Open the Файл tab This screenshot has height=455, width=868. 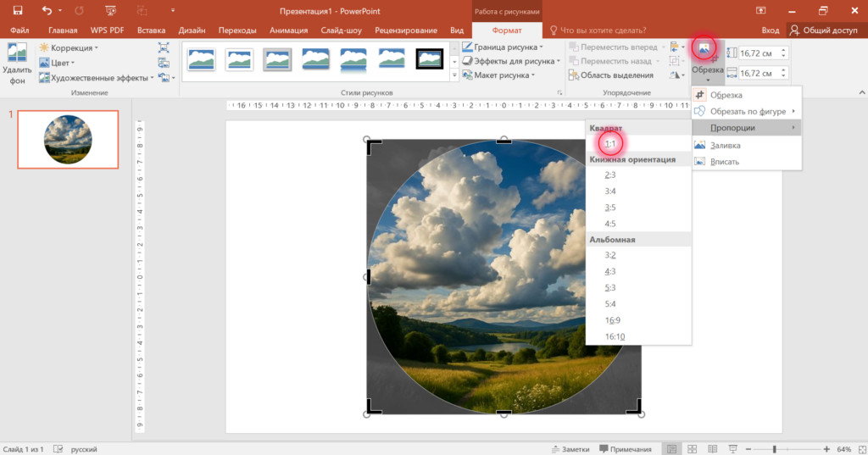(x=19, y=31)
